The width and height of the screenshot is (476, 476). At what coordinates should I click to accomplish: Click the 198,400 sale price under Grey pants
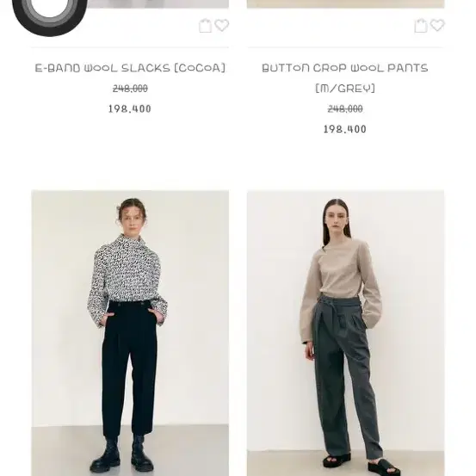345,129
